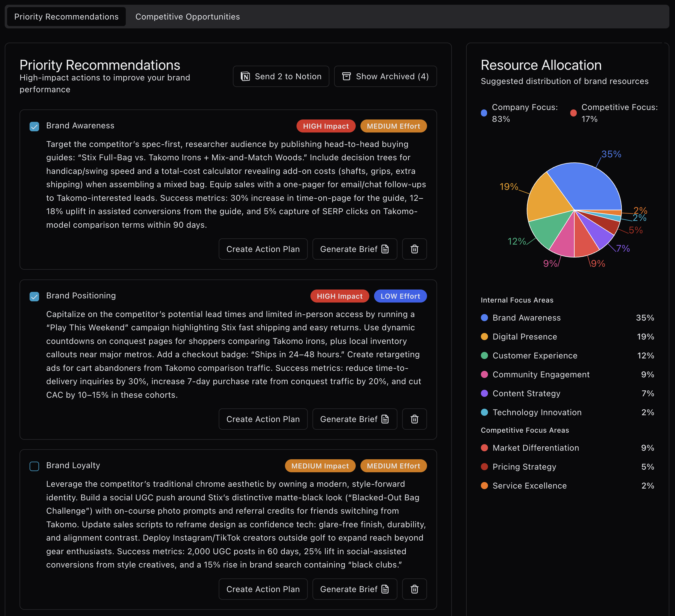
Task: Expand the archived recommendations with Show Archived
Action: tap(385, 76)
